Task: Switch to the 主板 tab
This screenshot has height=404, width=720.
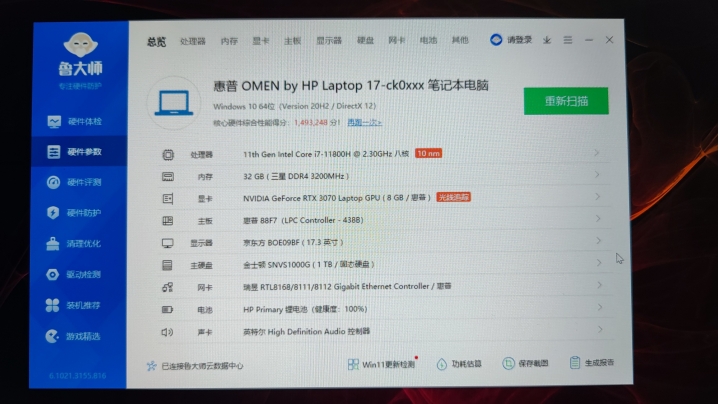Action: (x=292, y=41)
